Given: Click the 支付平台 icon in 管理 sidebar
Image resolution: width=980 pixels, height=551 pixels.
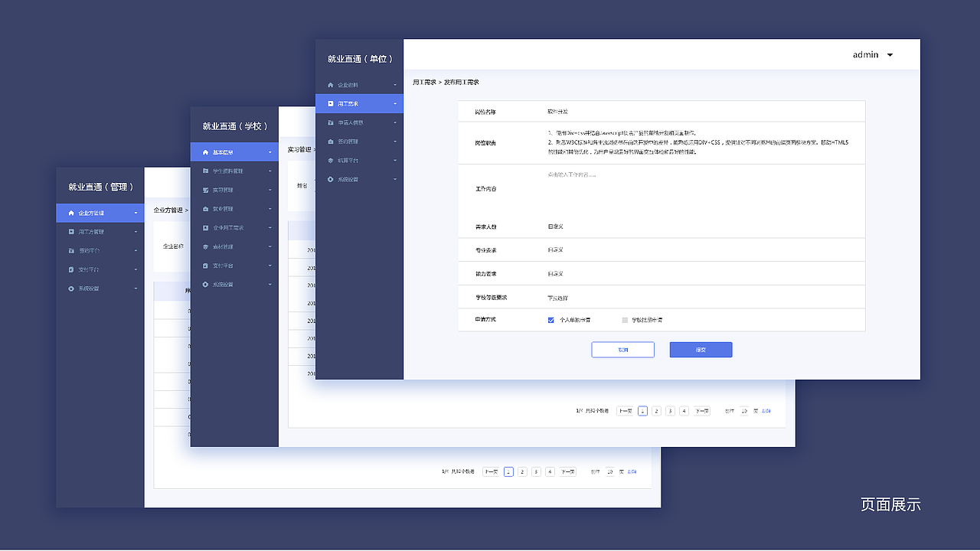Looking at the screenshot, I should click(x=71, y=269).
